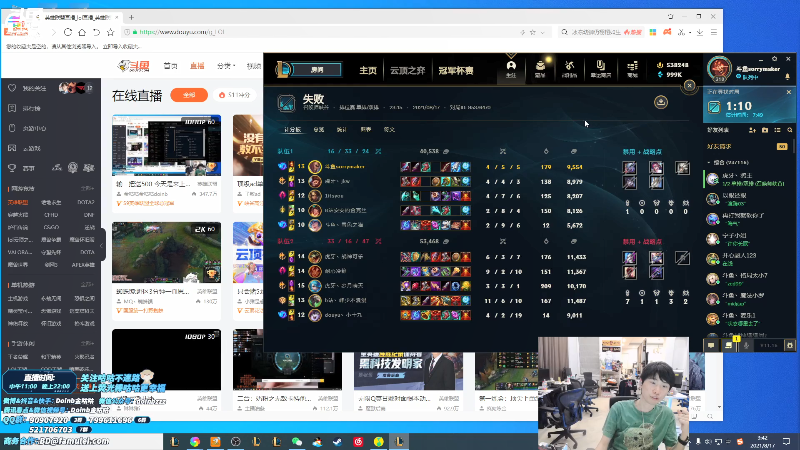Click the friends list view options icon

click(x=777, y=130)
